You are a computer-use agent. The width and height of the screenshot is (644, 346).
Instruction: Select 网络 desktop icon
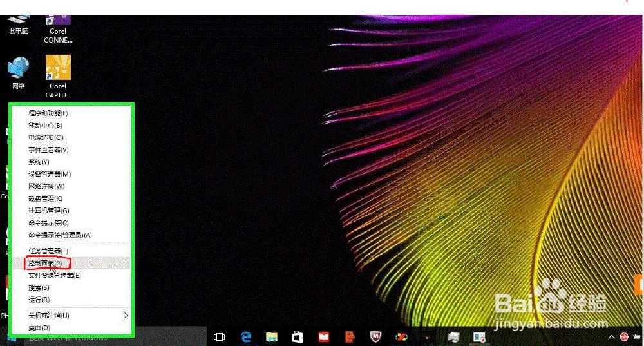pos(19,73)
